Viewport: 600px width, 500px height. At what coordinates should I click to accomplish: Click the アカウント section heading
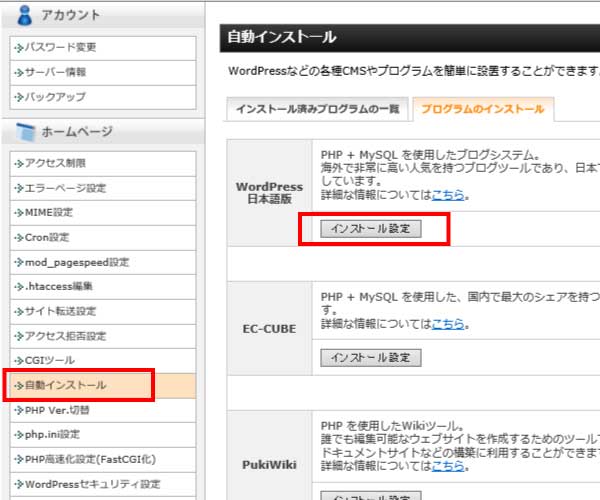coord(70,15)
